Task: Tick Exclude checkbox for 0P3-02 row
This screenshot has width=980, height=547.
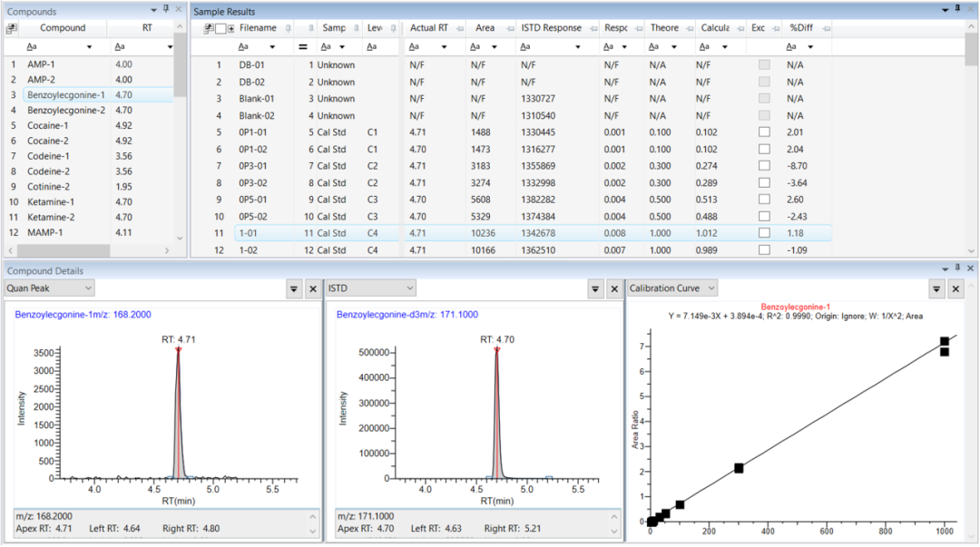Action: coord(764,183)
